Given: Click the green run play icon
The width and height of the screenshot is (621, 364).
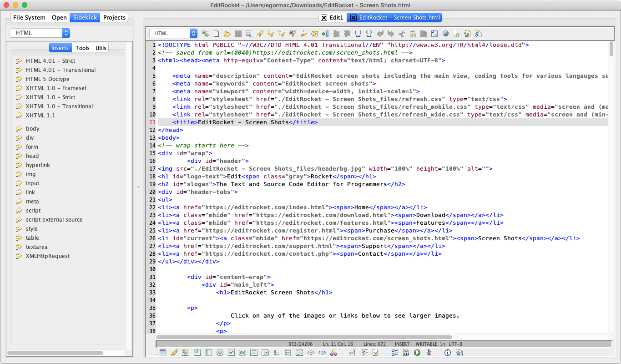Looking at the screenshot, I should [x=417, y=353].
